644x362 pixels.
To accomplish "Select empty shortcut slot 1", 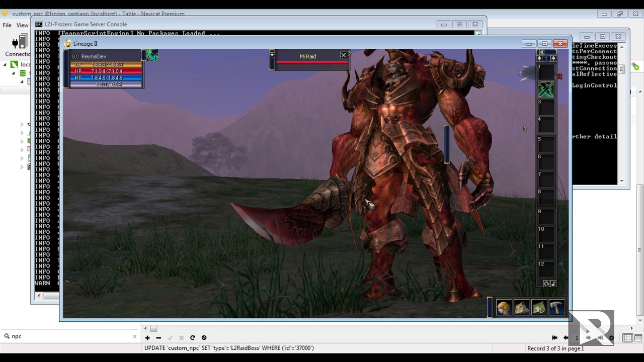I will click(x=546, y=72).
